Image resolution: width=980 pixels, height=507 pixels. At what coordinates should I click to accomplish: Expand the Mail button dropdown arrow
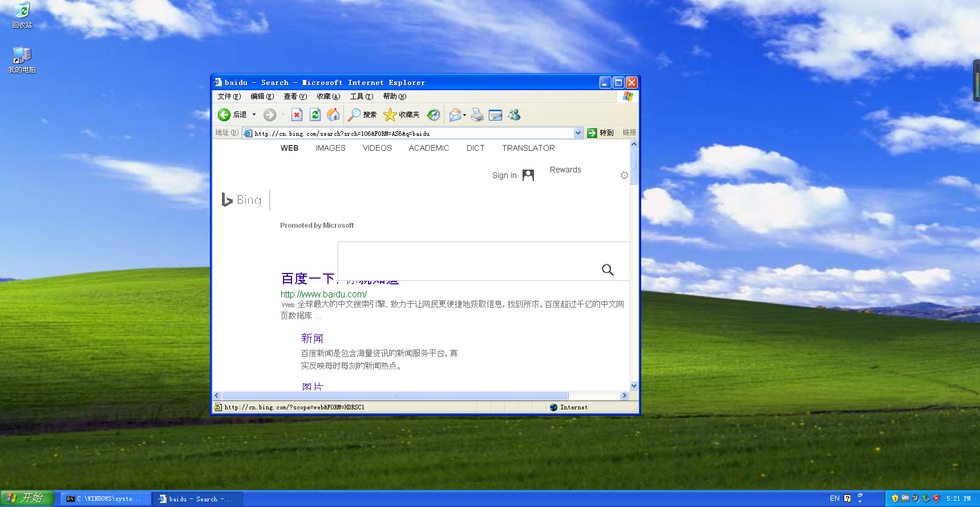(465, 115)
